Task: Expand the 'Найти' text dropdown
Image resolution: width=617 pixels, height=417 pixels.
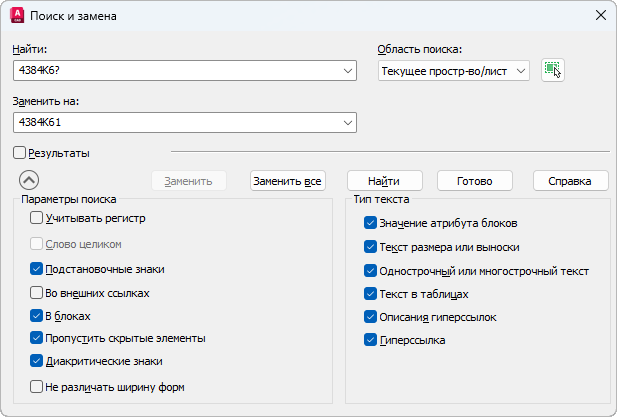Action: click(347, 70)
